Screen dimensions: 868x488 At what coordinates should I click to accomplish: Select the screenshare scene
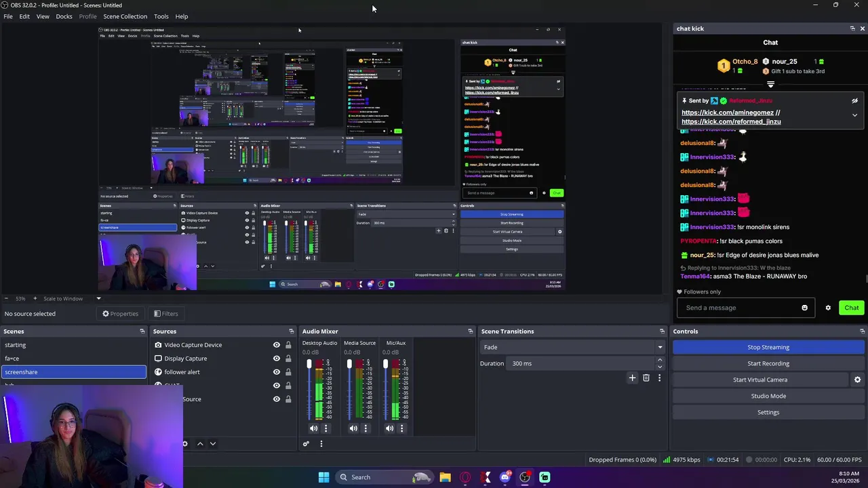pos(73,372)
